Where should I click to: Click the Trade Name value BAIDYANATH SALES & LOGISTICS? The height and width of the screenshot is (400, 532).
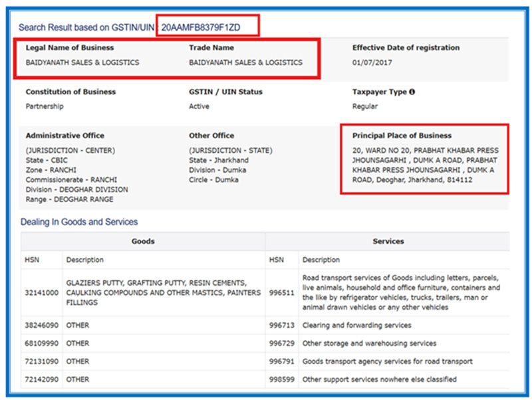point(245,62)
